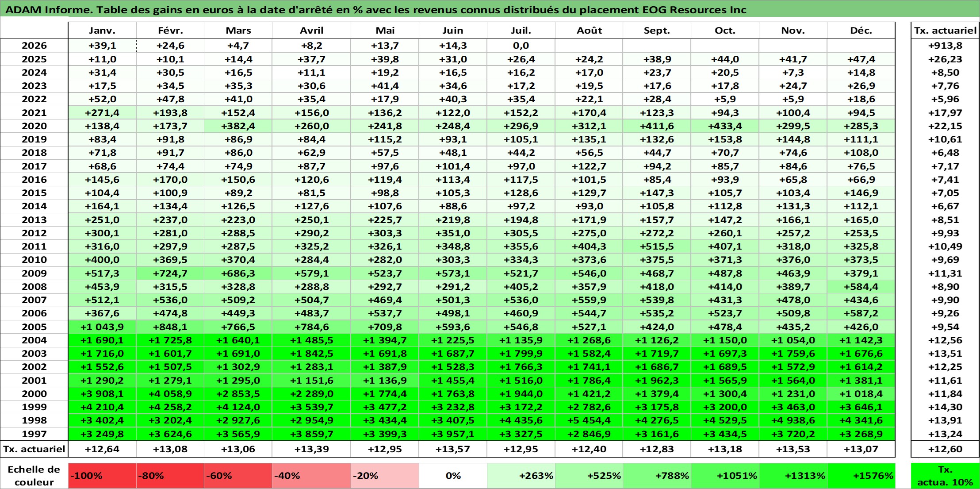The image size is (980, 489).
Task: Select the -20% pink scale swatch
Action: [x=385, y=476]
